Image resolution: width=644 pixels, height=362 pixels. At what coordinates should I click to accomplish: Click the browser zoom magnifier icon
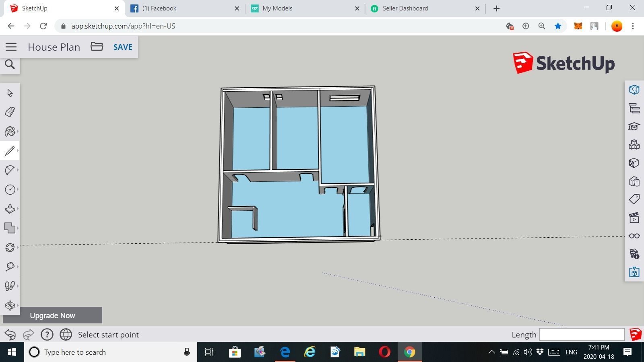pyautogui.click(x=542, y=26)
